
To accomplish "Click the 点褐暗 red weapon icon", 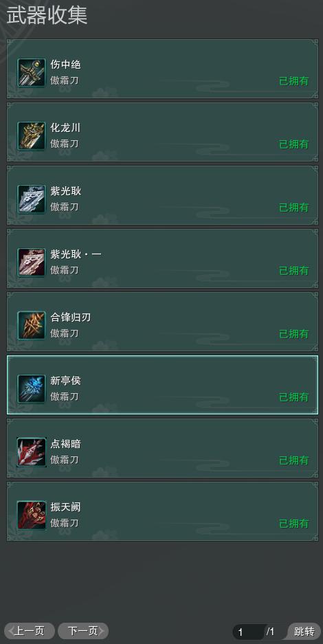I will click(x=32, y=452).
